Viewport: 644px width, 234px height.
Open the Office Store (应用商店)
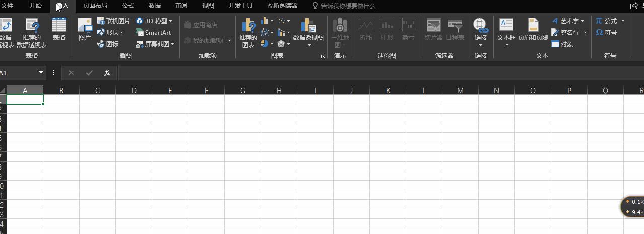(x=201, y=25)
